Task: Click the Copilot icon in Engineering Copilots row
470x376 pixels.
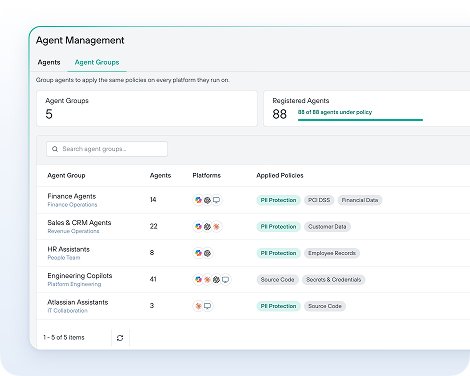Action: click(198, 279)
